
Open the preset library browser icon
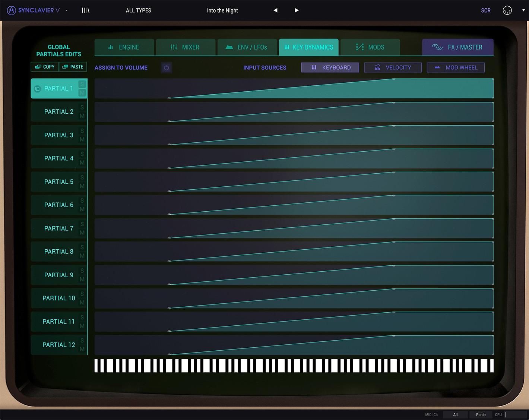click(85, 10)
